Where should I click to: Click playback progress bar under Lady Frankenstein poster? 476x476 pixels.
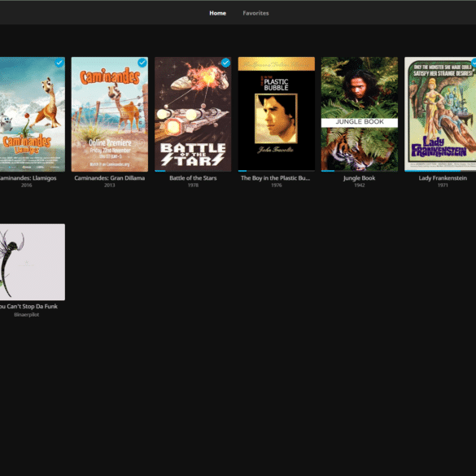pyautogui.click(x=440, y=171)
